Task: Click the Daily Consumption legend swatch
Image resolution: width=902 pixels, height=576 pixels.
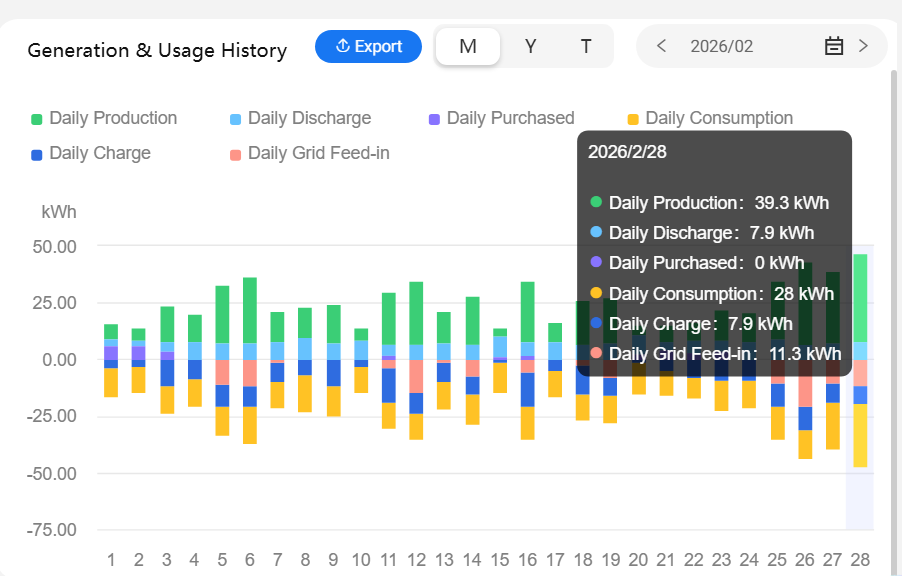Action: coord(633,119)
